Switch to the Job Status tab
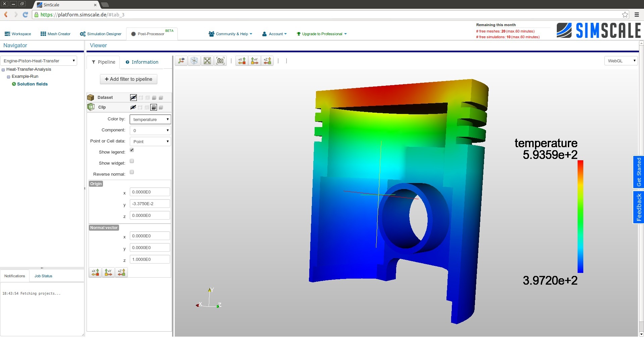Screen dimensions: 644x346 pos(43,276)
